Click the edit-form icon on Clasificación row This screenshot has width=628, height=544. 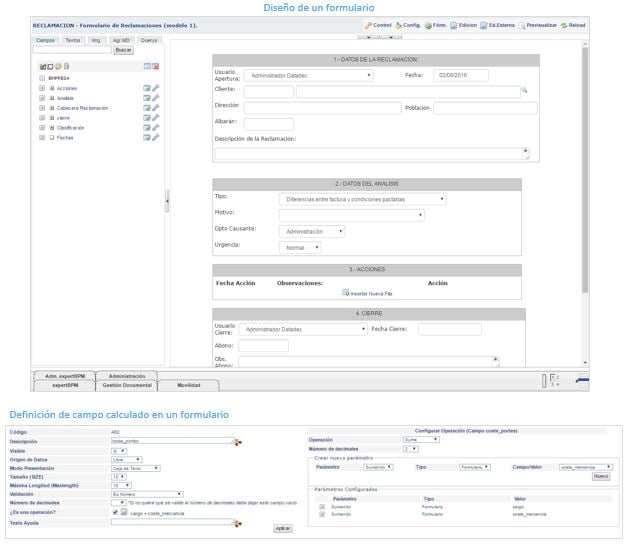click(x=147, y=128)
